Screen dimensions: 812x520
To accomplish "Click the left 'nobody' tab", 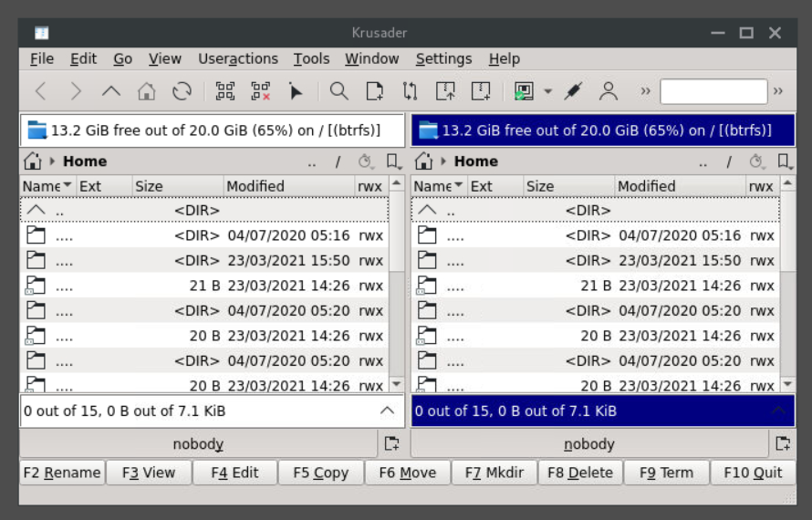I will pyautogui.click(x=198, y=444).
